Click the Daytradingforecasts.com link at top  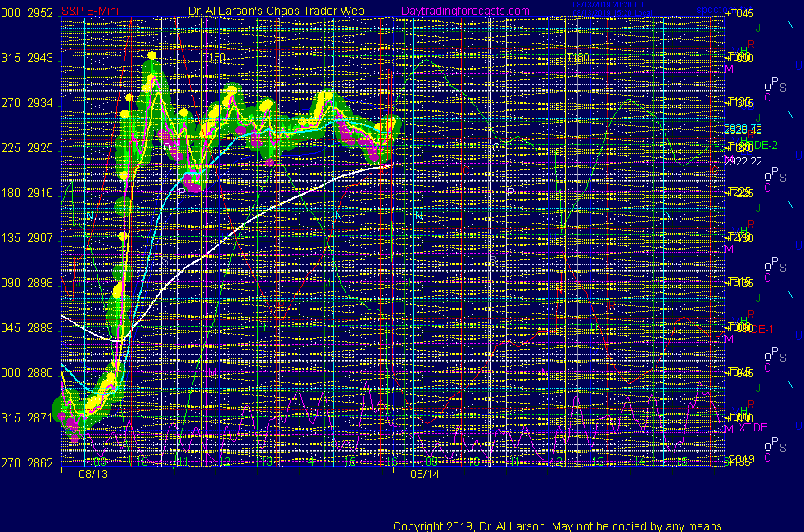click(465, 11)
